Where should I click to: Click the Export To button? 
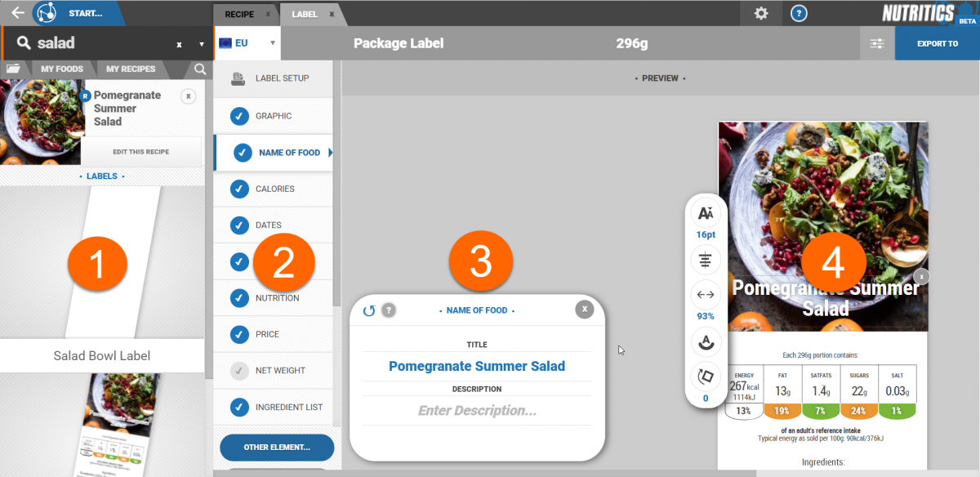pos(937,43)
